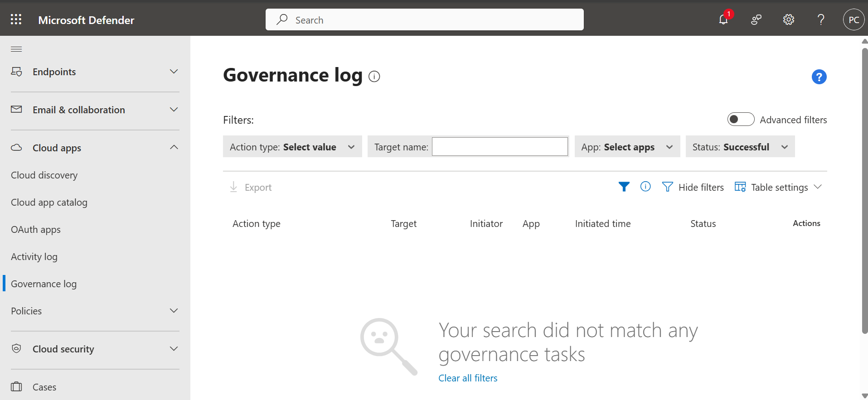Click the blue help circle on the page

pyautogui.click(x=819, y=77)
